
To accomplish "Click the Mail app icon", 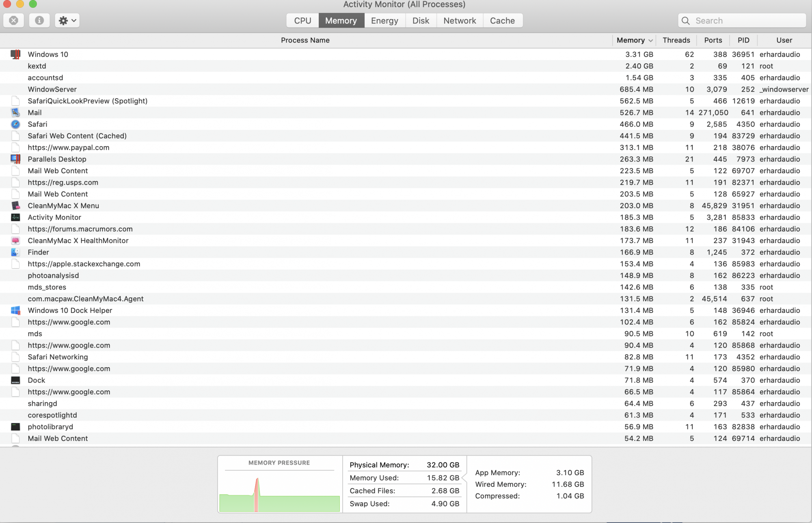I will [15, 112].
